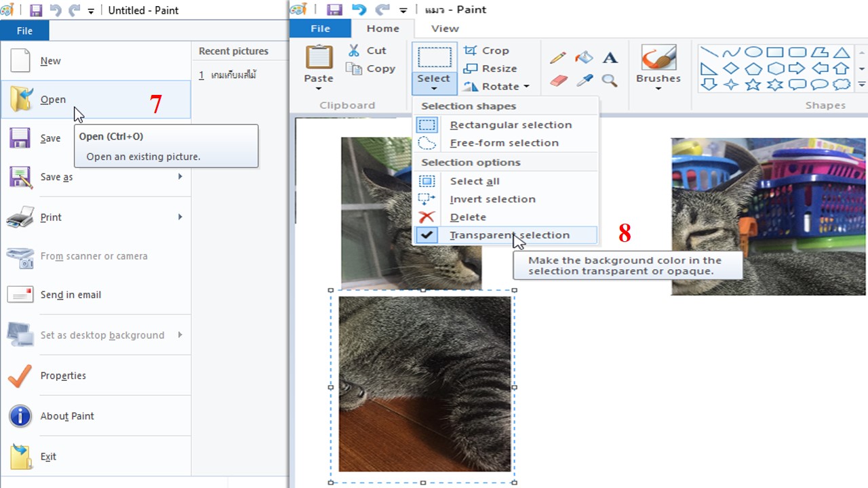The height and width of the screenshot is (488, 868).
Task: Choose the Rounded rectangle shape
Action: (797, 52)
